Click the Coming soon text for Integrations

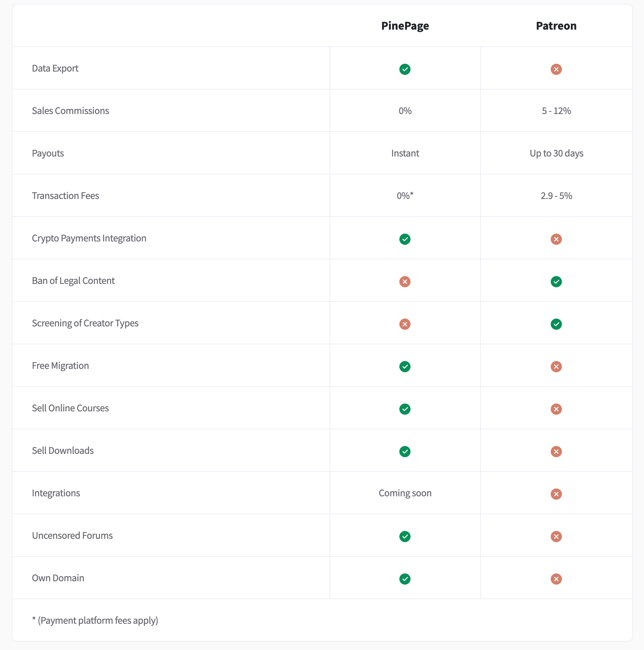click(x=405, y=493)
